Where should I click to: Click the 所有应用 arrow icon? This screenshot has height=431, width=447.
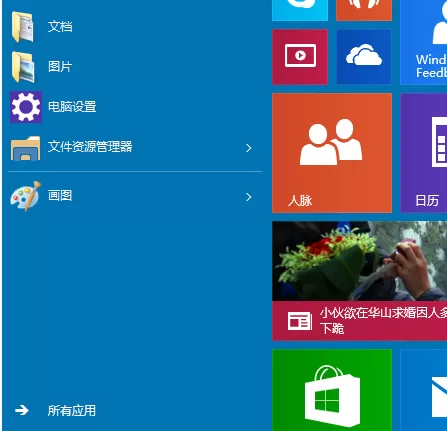[22, 410]
